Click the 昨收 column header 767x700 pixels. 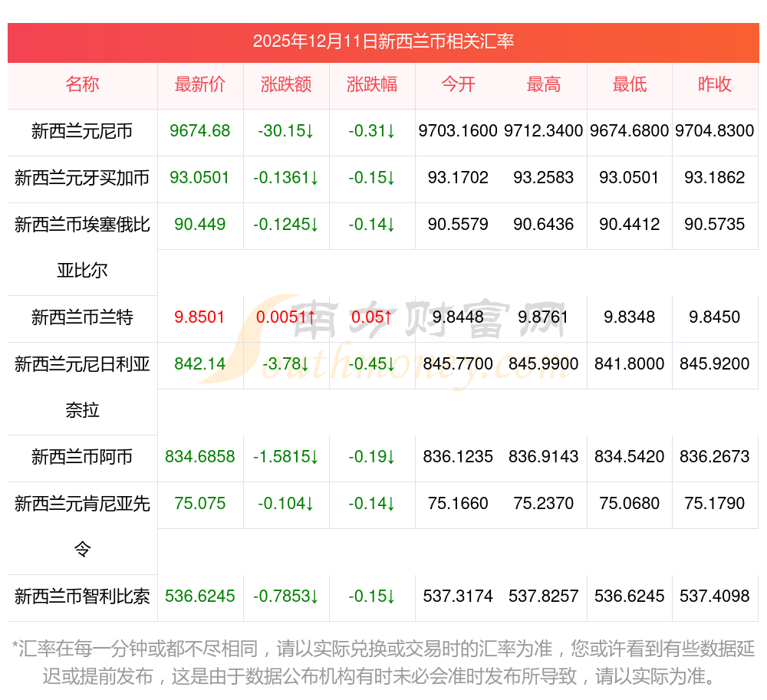715,84
